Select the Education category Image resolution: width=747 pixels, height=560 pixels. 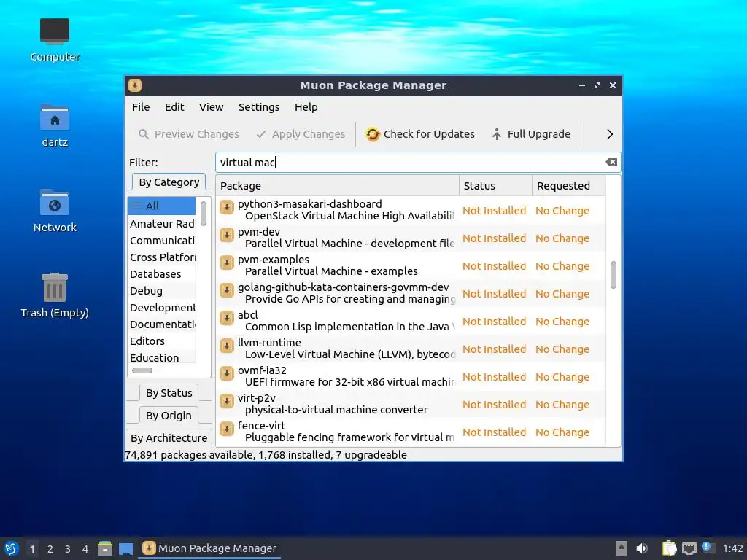click(x=161, y=357)
